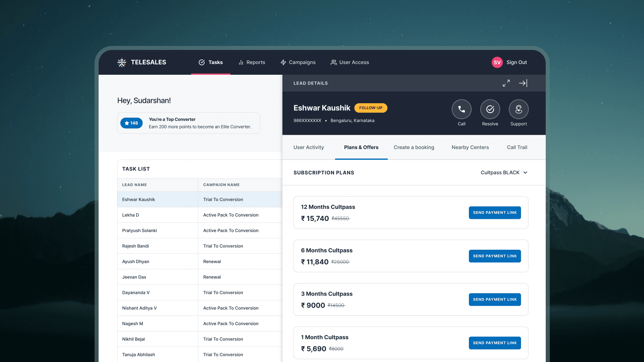Click the Telesales logo icon
This screenshot has width=644, height=362.
pyautogui.click(x=122, y=62)
